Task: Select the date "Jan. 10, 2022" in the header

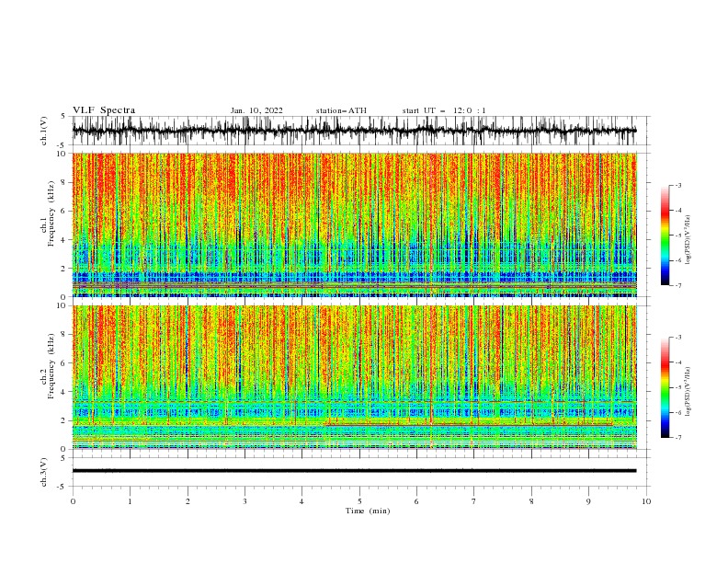Action: point(256,110)
